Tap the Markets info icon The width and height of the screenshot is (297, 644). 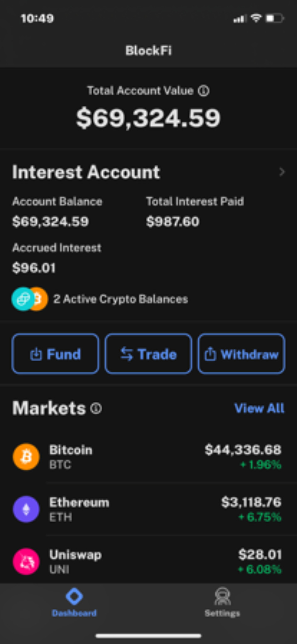click(96, 408)
